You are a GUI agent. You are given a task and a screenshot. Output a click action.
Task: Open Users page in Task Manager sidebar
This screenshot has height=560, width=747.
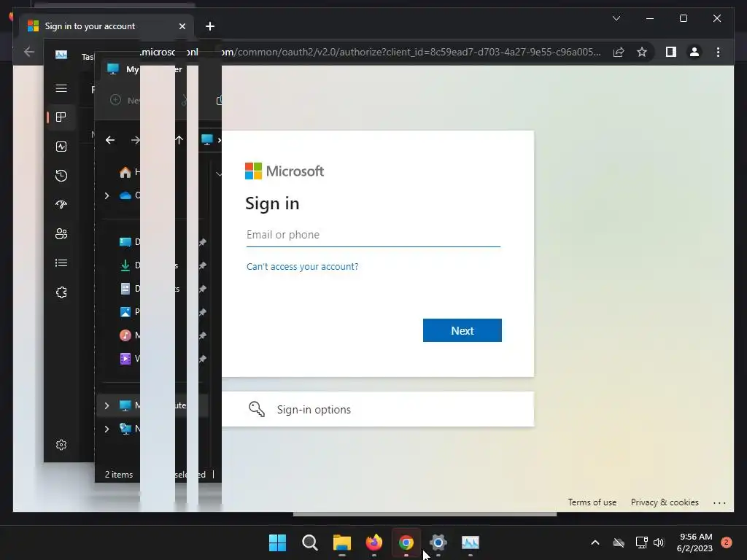pos(61,234)
